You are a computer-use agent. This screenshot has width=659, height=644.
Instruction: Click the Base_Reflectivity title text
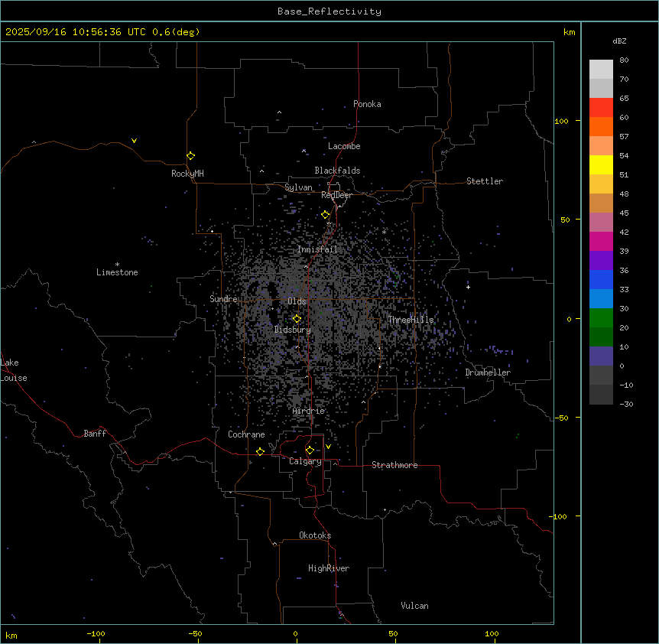pyautogui.click(x=329, y=11)
